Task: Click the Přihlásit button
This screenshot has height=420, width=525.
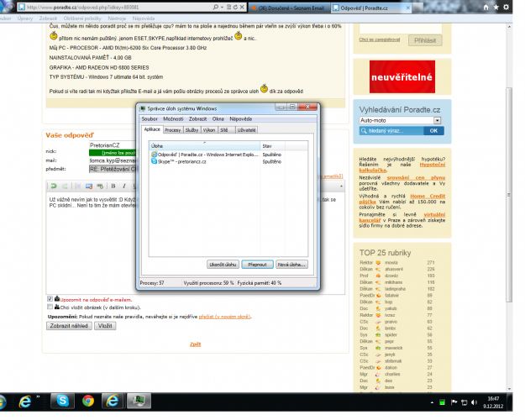Action: (x=425, y=40)
